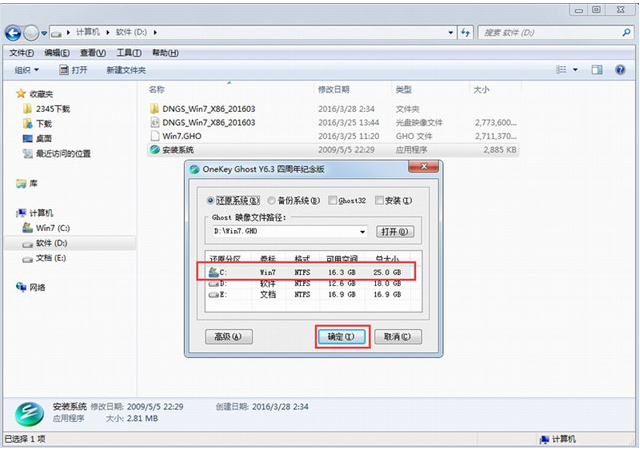Click the 确定(Y) button
This screenshot has height=450, width=640.
click(342, 336)
